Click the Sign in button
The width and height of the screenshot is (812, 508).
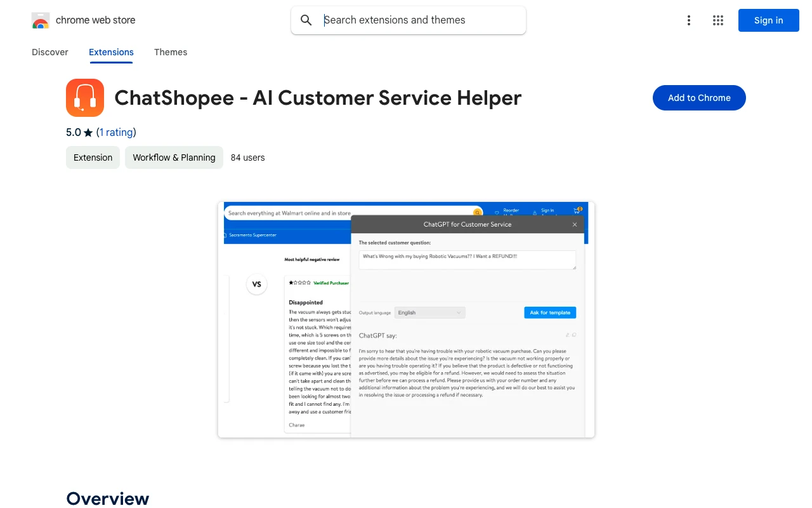click(x=768, y=20)
